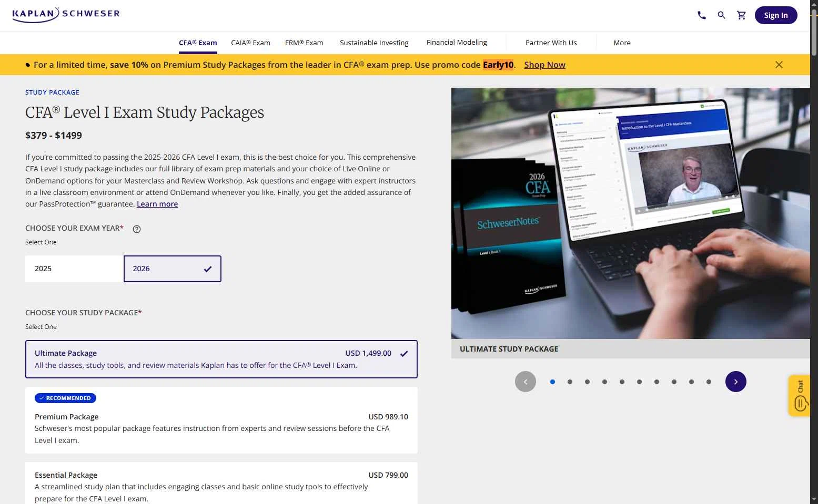This screenshot has height=504, width=818.
Task: Open the CFA Exam menu
Action: (198, 43)
